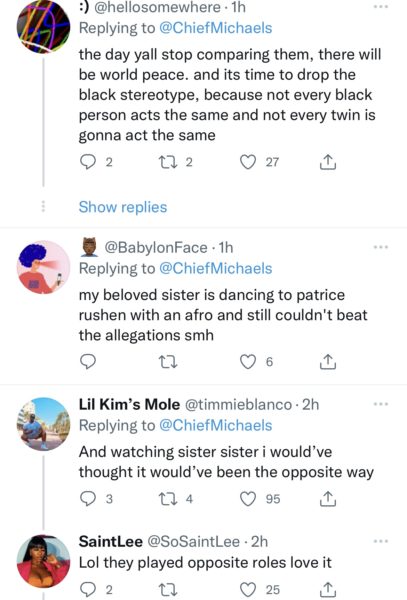
Task: Share the @hellosomewhere tweet
Action: [327, 162]
